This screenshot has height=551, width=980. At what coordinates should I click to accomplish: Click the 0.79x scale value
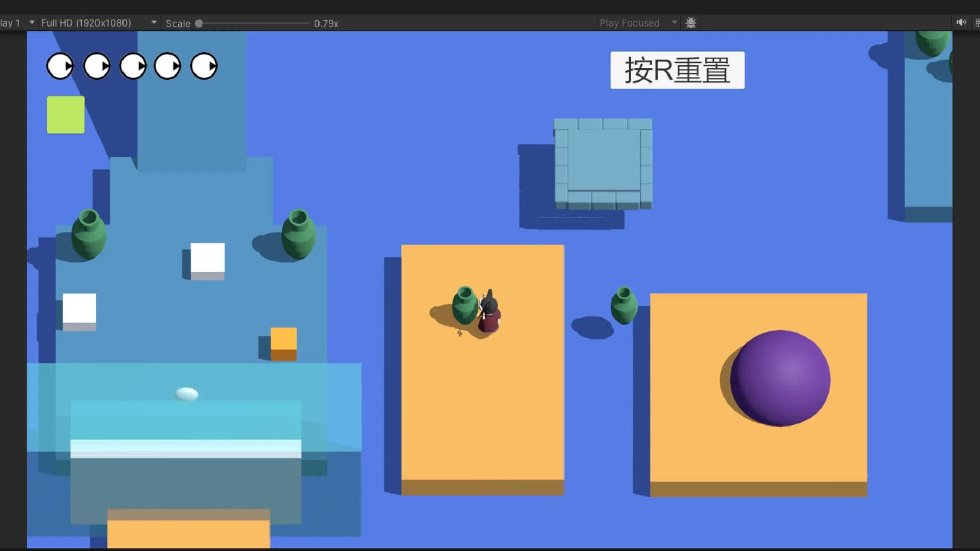[326, 23]
